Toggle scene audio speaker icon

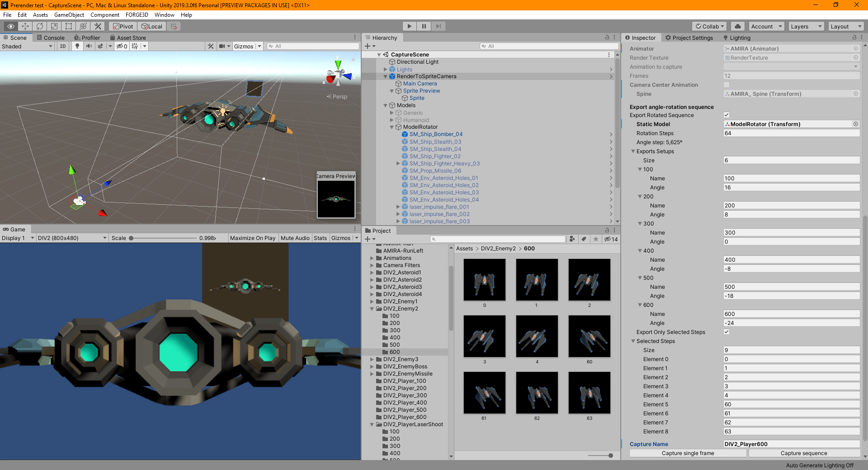tap(89, 46)
